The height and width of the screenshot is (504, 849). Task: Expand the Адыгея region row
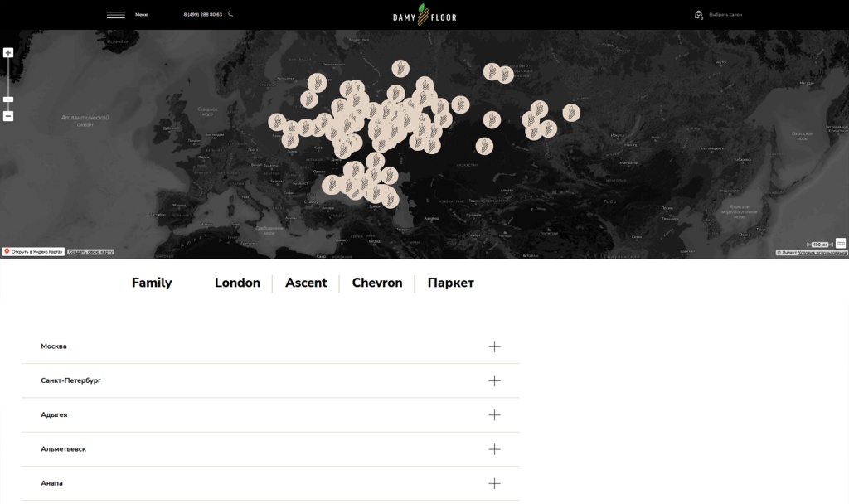click(494, 414)
